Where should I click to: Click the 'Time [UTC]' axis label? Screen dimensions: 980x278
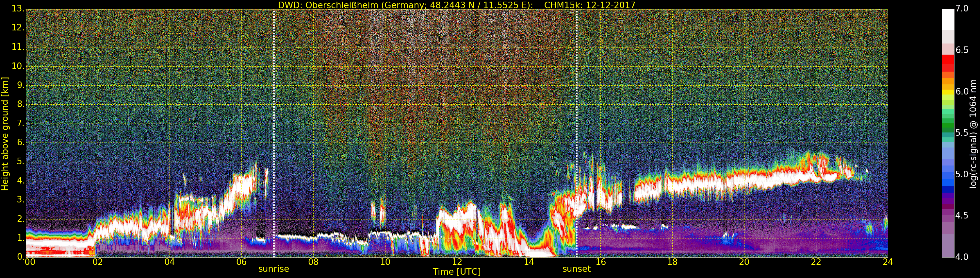pos(457,272)
